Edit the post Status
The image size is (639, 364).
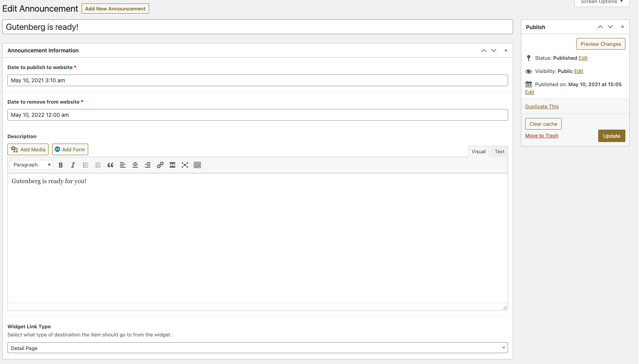583,58
